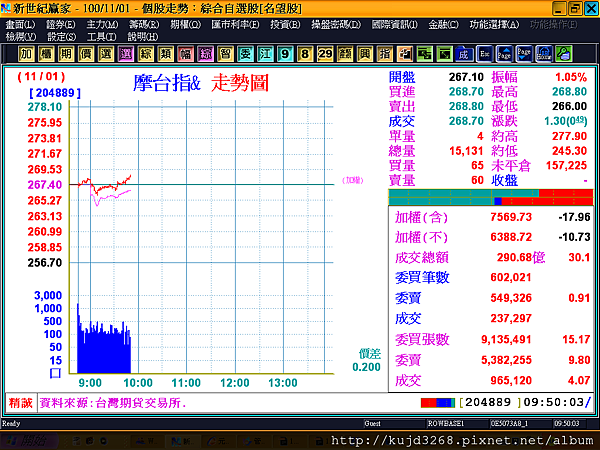Click the 成交總額 value 290.68億
This screenshot has height=450, width=600.
pos(521,258)
